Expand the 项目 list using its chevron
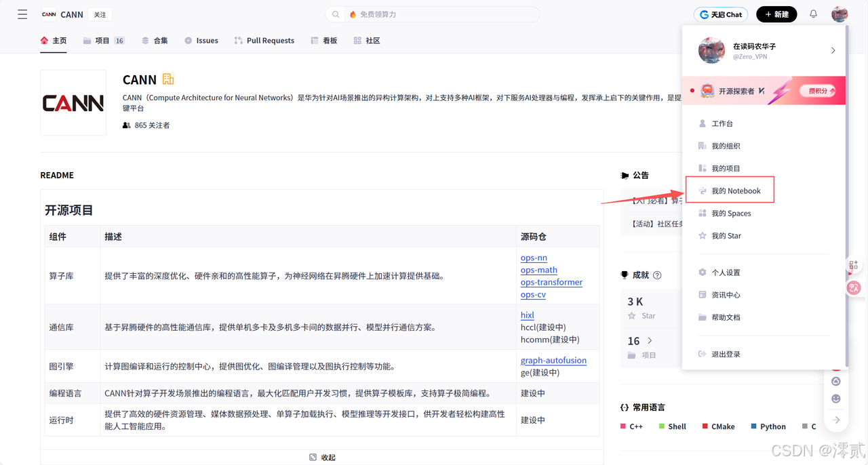 [x=650, y=340]
